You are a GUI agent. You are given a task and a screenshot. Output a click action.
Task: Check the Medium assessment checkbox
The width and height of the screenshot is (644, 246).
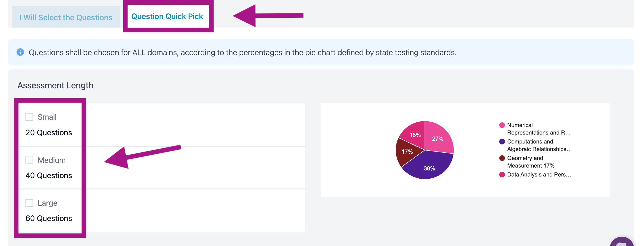tap(29, 160)
